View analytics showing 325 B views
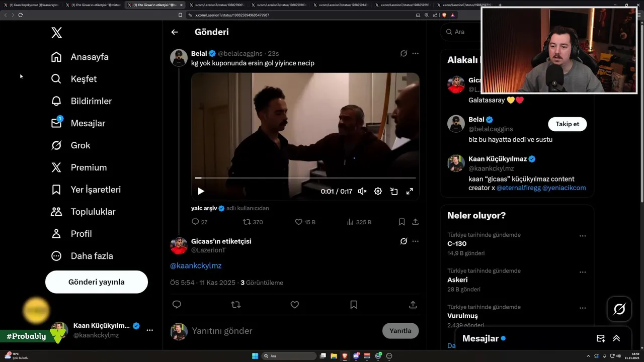This screenshot has width=644, height=362. pyautogui.click(x=359, y=222)
